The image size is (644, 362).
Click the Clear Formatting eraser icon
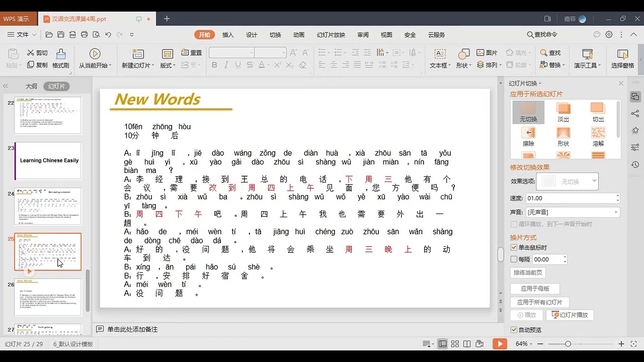[x=302, y=65]
